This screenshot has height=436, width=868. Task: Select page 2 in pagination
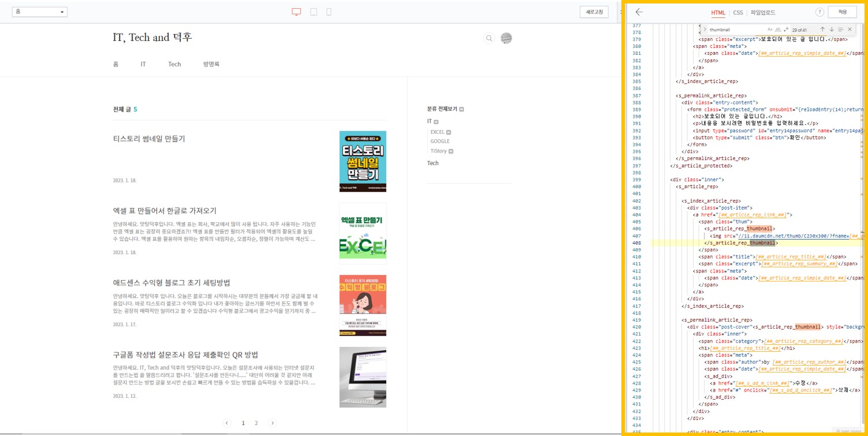[x=256, y=423]
